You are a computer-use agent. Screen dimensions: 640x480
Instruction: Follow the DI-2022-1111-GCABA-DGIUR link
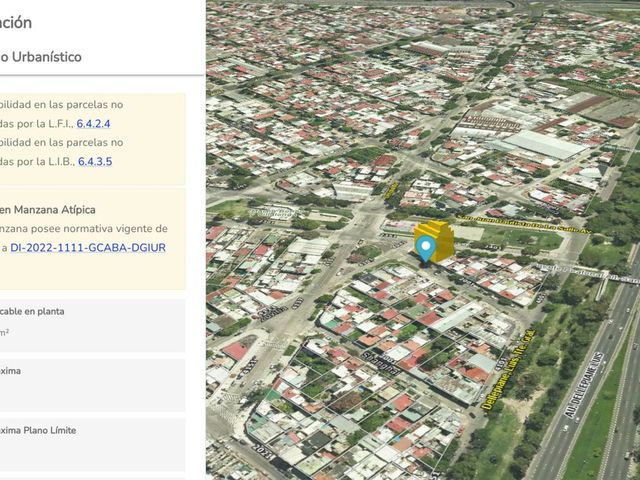88,248
